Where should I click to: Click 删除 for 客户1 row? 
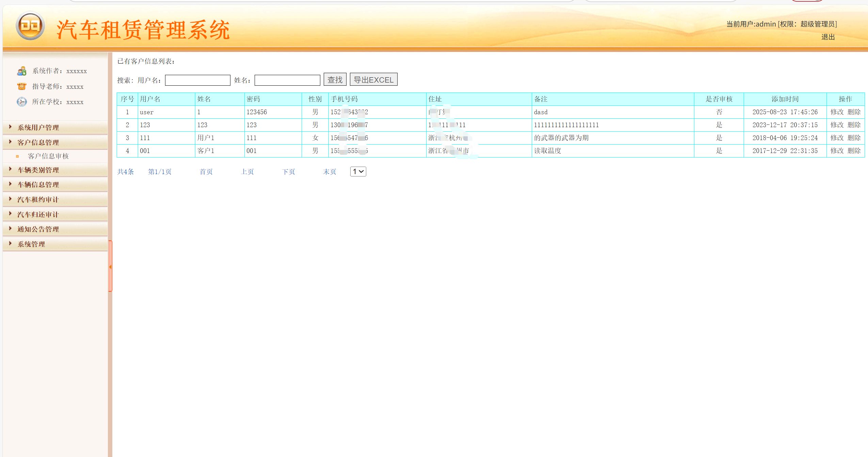(x=854, y=151)
